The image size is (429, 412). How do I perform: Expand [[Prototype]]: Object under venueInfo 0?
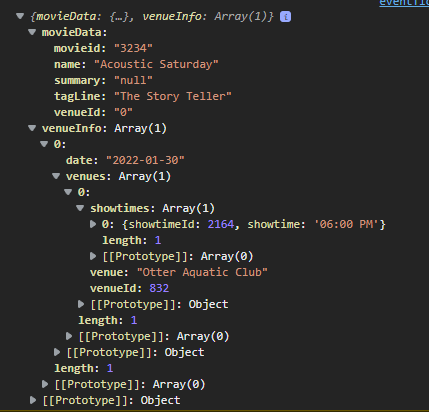tap(57, 352)
